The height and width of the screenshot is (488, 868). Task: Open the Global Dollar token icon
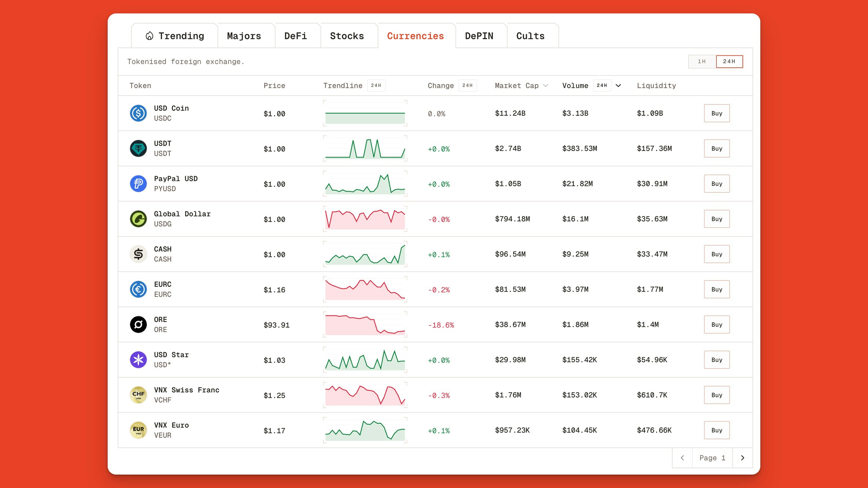[138, 219]
